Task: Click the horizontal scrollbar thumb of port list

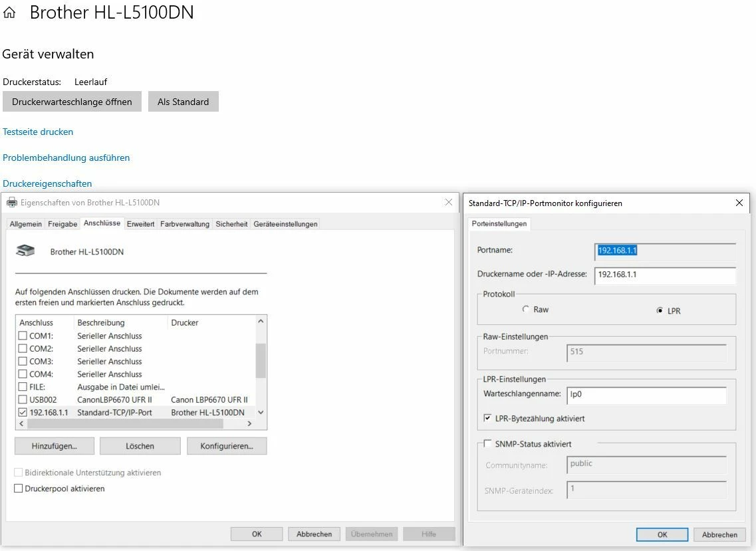Action: pos(126,424)
